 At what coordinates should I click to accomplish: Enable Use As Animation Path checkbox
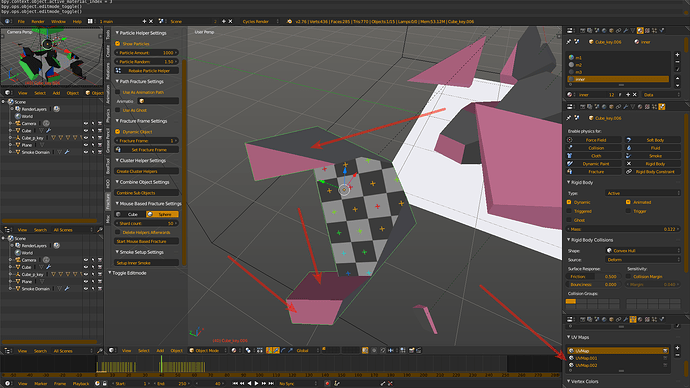click(117, 92)
